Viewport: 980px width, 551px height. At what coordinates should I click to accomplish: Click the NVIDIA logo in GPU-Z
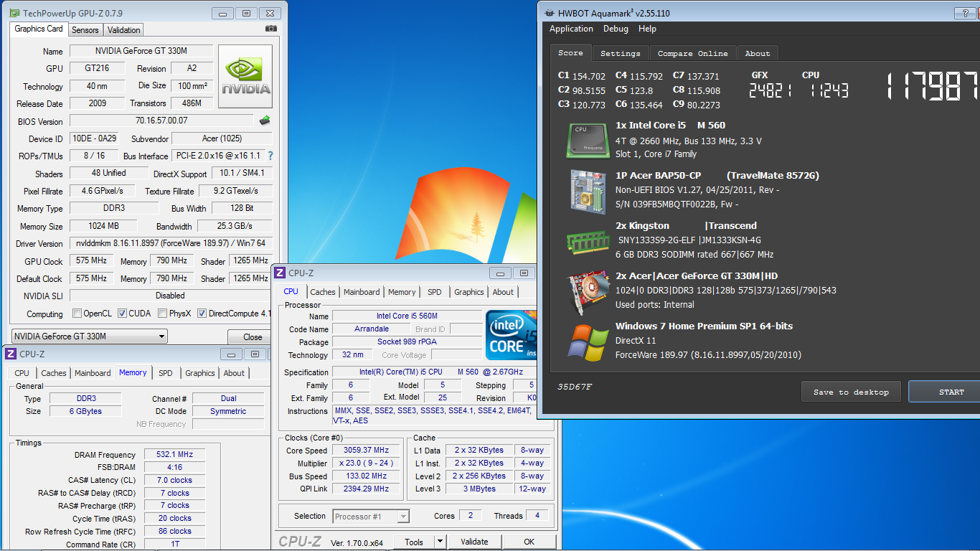click(x=245, y=77)
